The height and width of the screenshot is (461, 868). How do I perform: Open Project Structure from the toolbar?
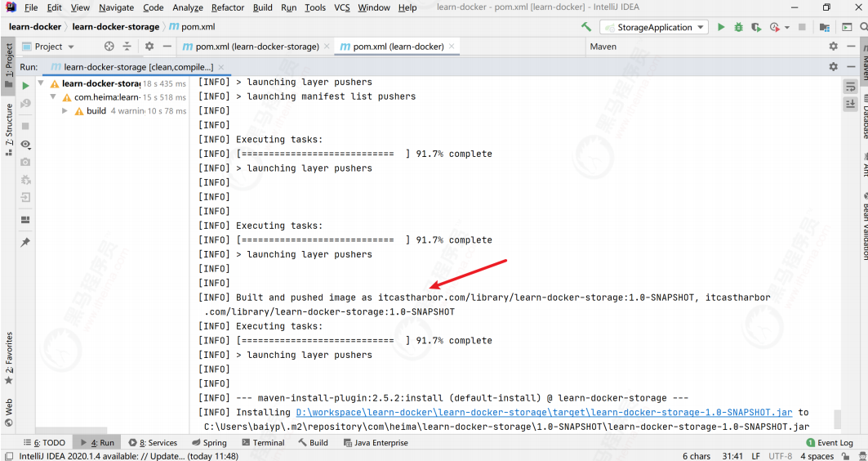coord(824,27)
